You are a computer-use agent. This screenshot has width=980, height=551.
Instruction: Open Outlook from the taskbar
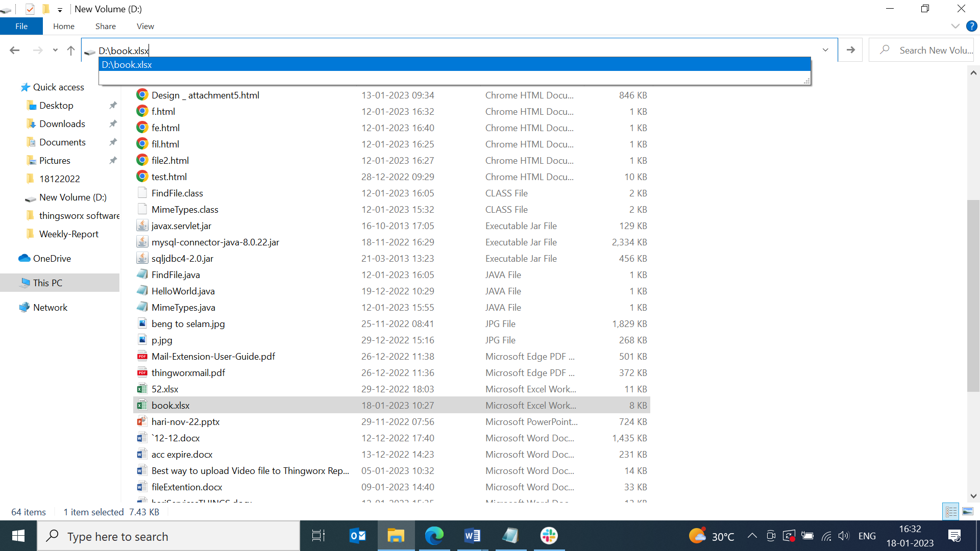(357, 536)
